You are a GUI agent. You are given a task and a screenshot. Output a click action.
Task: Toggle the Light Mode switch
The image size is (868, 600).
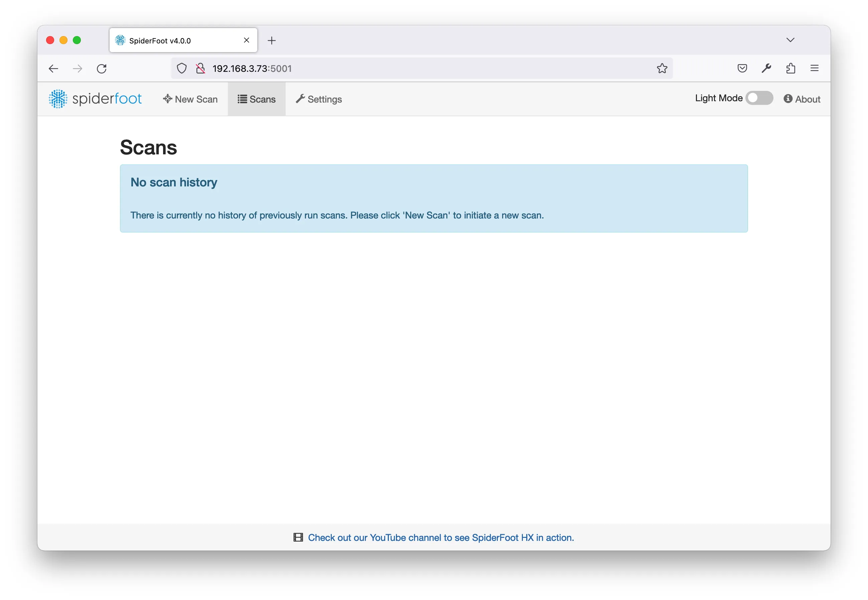(759, 98)
